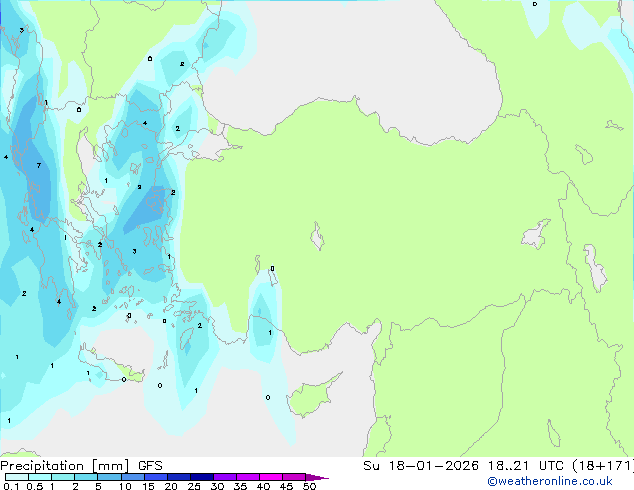Click the 35–40 mm legend swatch
The width and height of the screenshot is (634, 490).
247,477
